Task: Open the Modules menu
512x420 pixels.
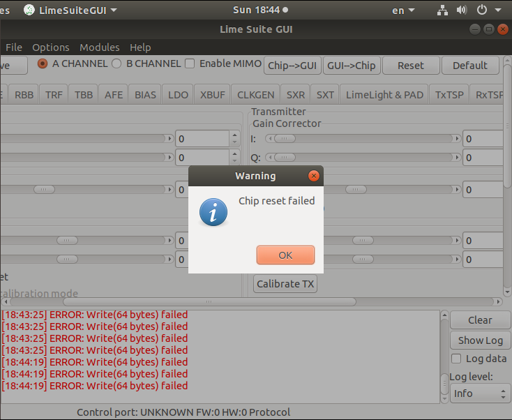Action: [99, 47]
